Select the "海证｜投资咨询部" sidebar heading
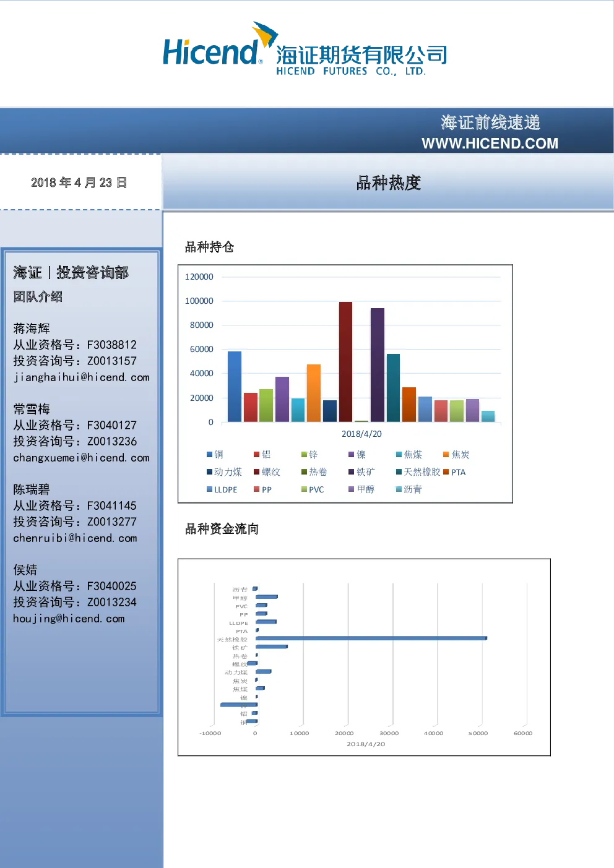The image size is (614, 868). 71,272
